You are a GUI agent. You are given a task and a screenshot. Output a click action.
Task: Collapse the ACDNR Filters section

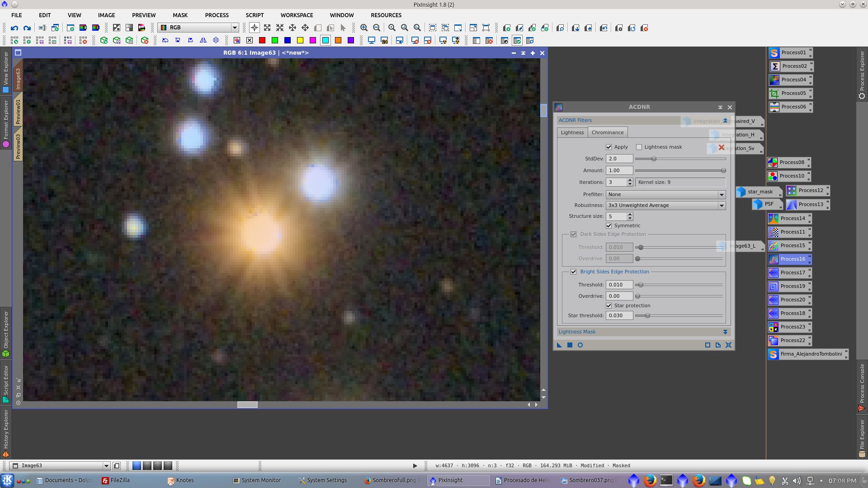[725, 121]
